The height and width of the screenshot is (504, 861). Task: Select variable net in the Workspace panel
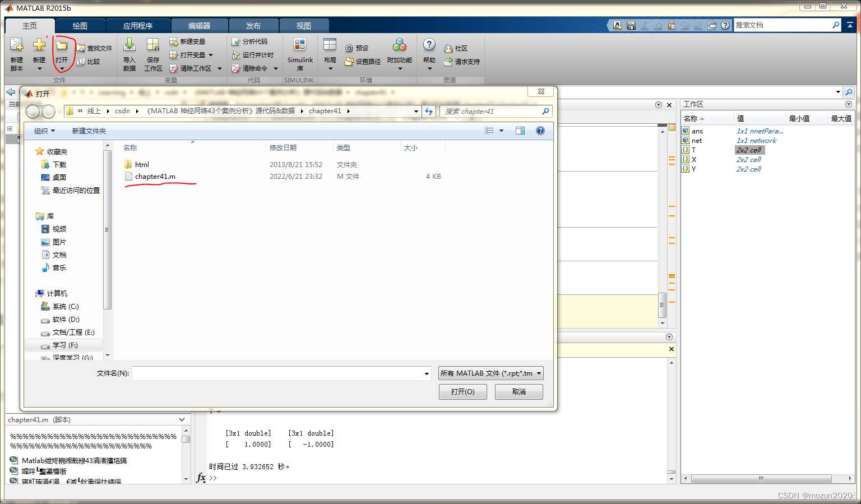[697, 141]
